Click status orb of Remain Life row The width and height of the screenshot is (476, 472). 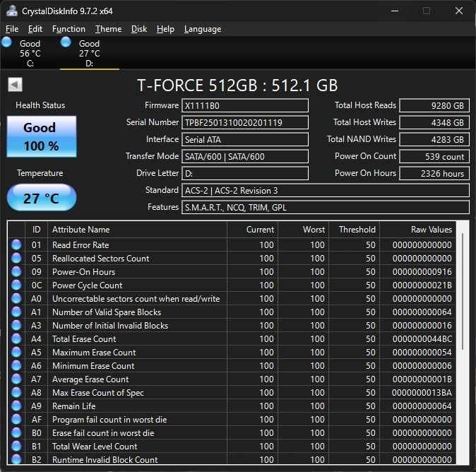point(16,406)
